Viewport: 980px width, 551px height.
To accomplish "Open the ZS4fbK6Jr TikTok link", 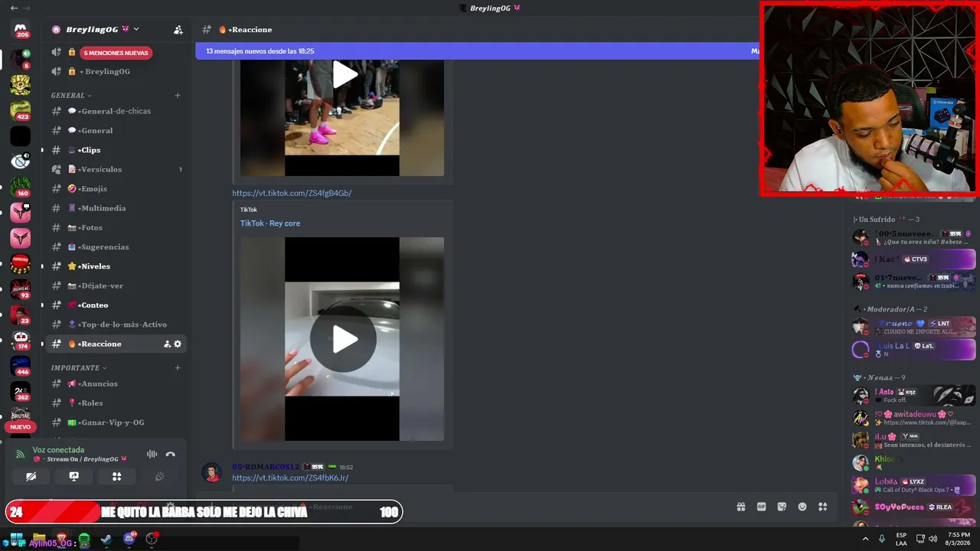I will [x=290, y=478].
